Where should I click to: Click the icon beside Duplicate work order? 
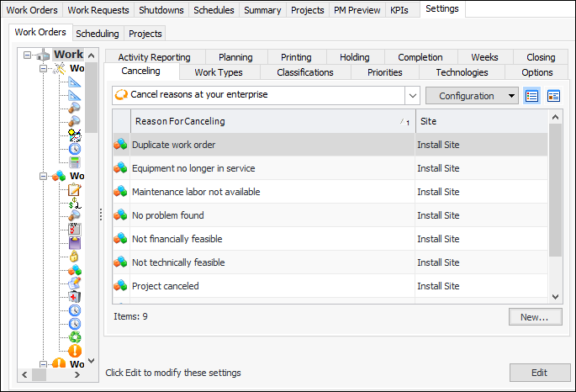121,145
